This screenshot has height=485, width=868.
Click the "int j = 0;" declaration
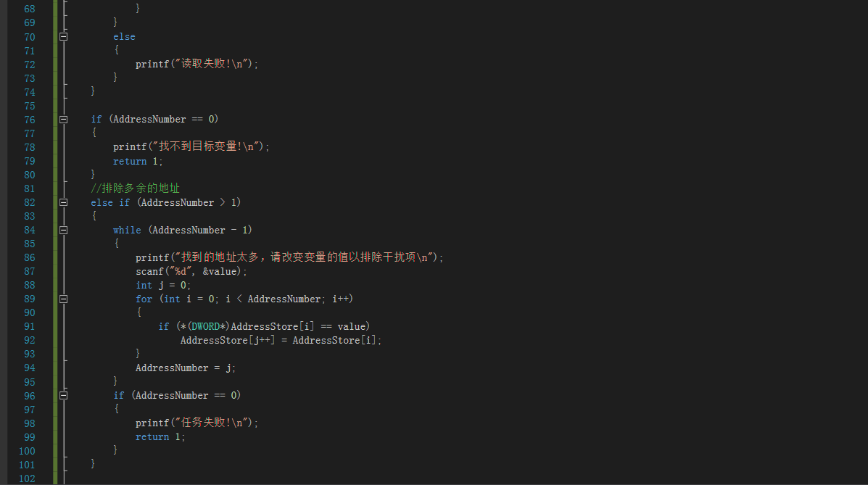pyautogui.click(x=163, y=285)
